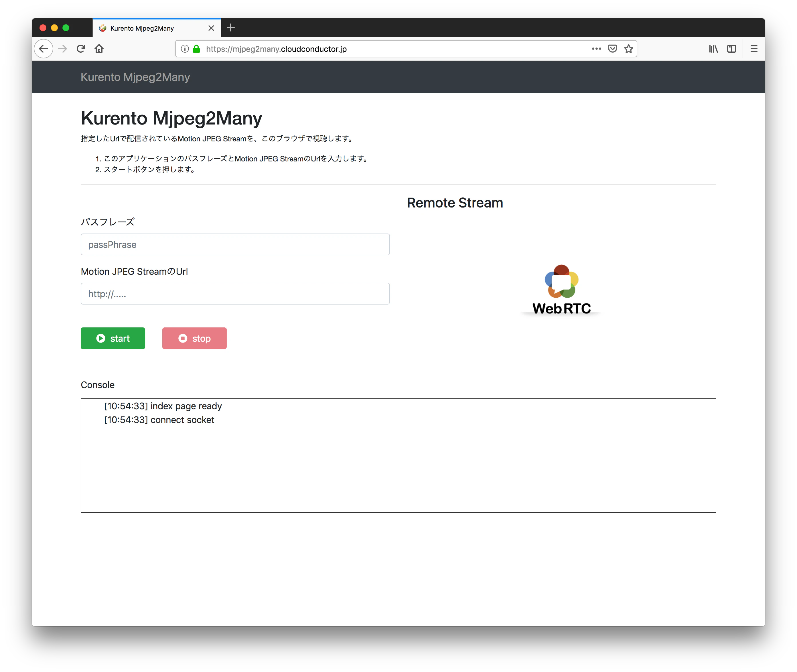797x672 pixels.
Task: Focus the Motion JPEG Stream Url field
Action: [235, 294]
